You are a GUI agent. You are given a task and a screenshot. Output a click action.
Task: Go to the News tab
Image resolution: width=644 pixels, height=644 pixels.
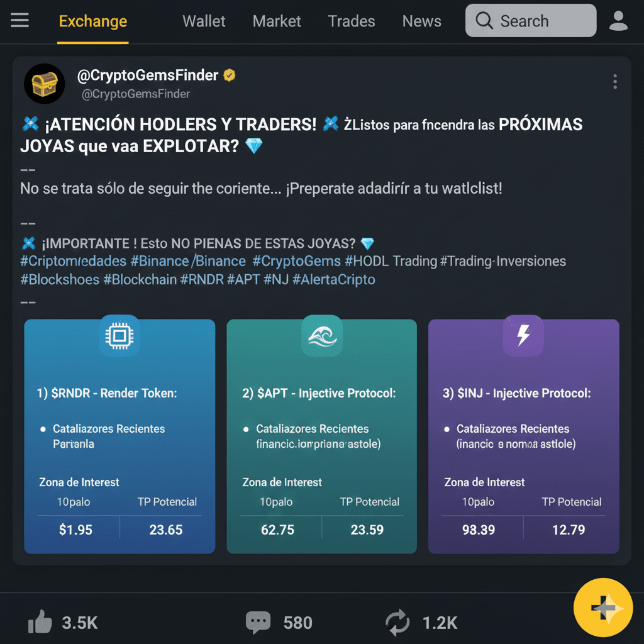point(422,21)
